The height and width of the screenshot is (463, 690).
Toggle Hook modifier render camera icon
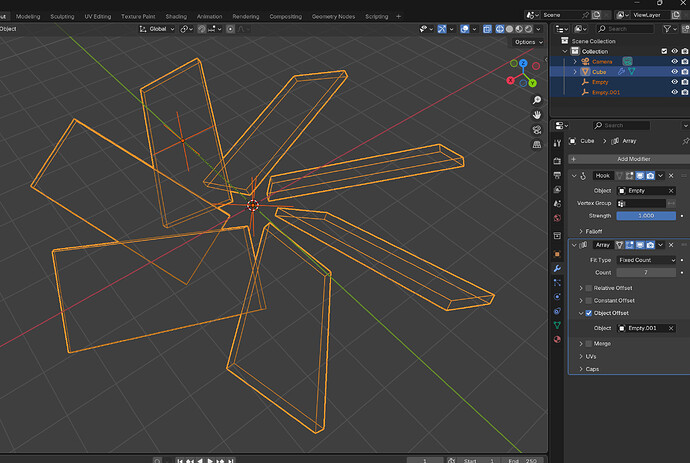650,176
